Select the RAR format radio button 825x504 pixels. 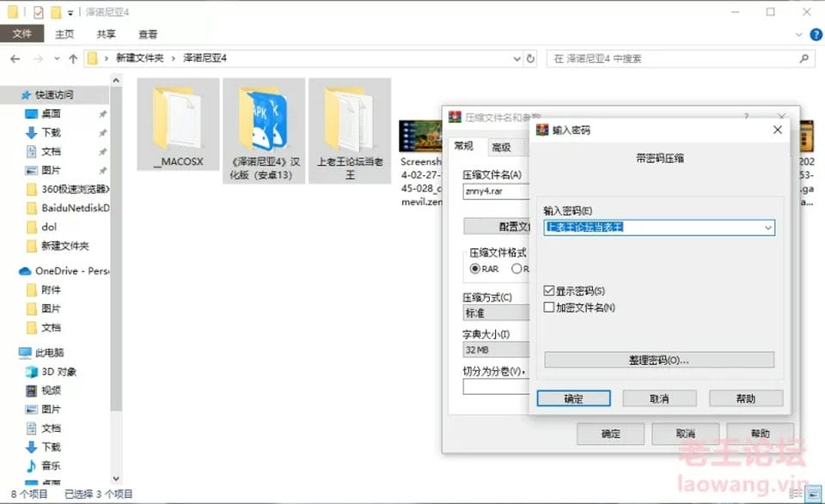tap(475, 269)
